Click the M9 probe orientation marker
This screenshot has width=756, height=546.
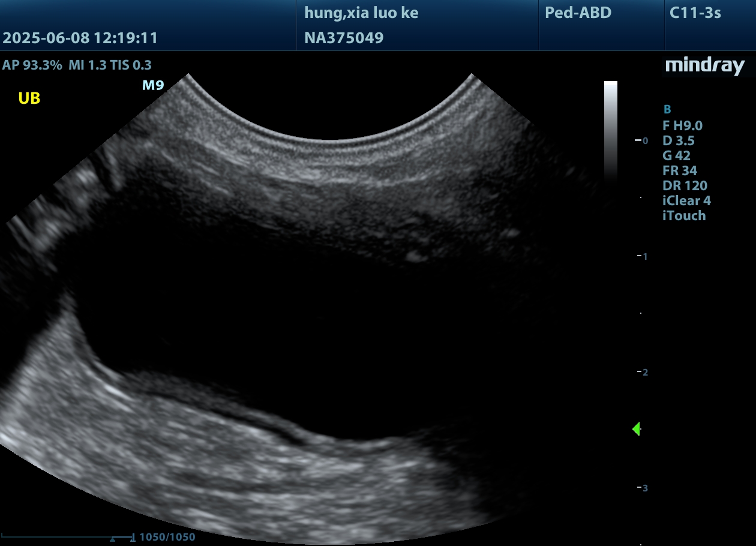click(x=152, y=85)
